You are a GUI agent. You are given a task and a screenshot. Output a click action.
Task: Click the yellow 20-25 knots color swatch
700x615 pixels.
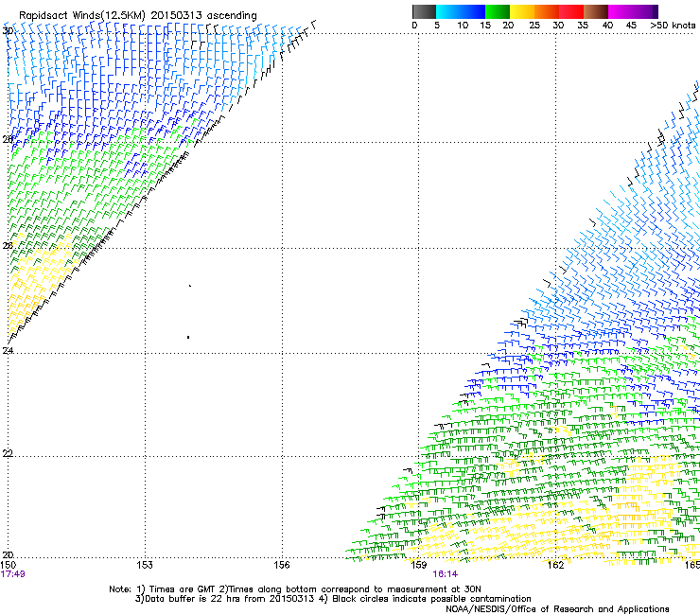(522, 11)
